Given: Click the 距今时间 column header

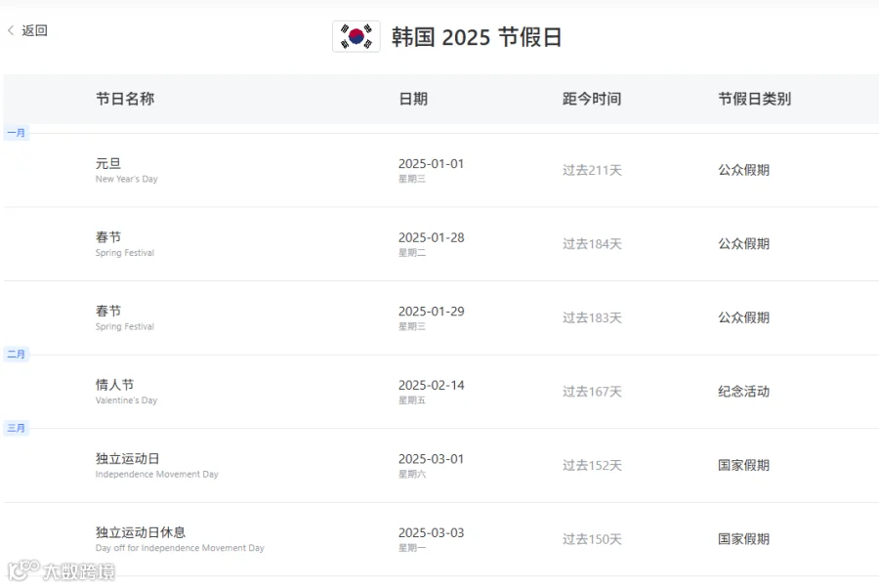Looking at the screenshot, I should [592, 99].
